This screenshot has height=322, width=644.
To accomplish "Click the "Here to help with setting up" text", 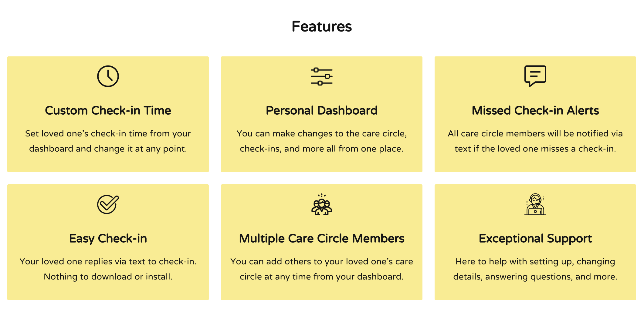I will click(535, 261).
